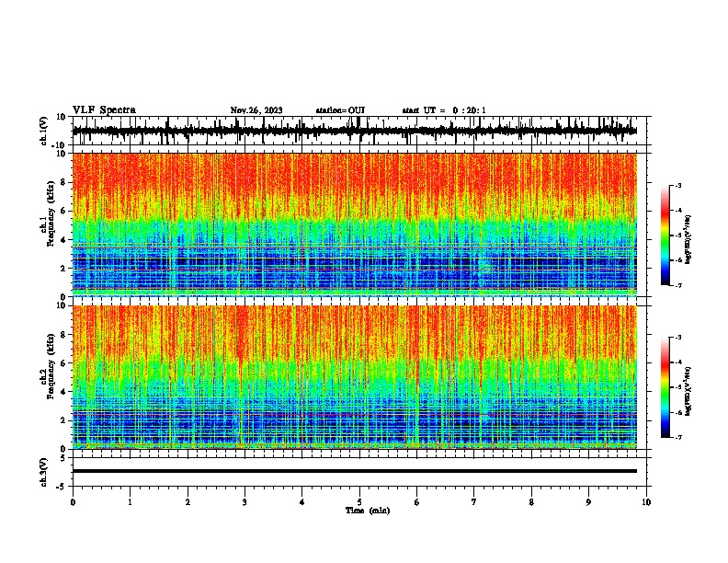Click the 'ch.1(V)' waveform axis label
The height and width of the screenshot is (563, 728).
click(43, 131)
